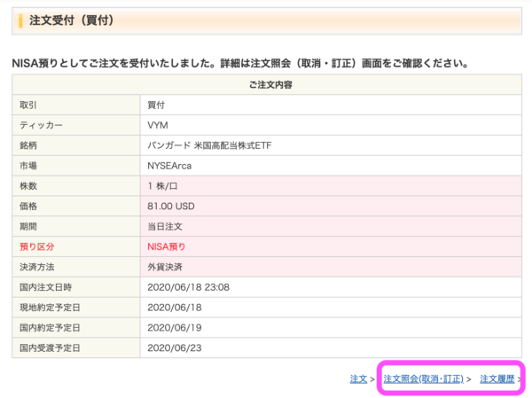Click the market value NYSEArca

click(169, 166)
